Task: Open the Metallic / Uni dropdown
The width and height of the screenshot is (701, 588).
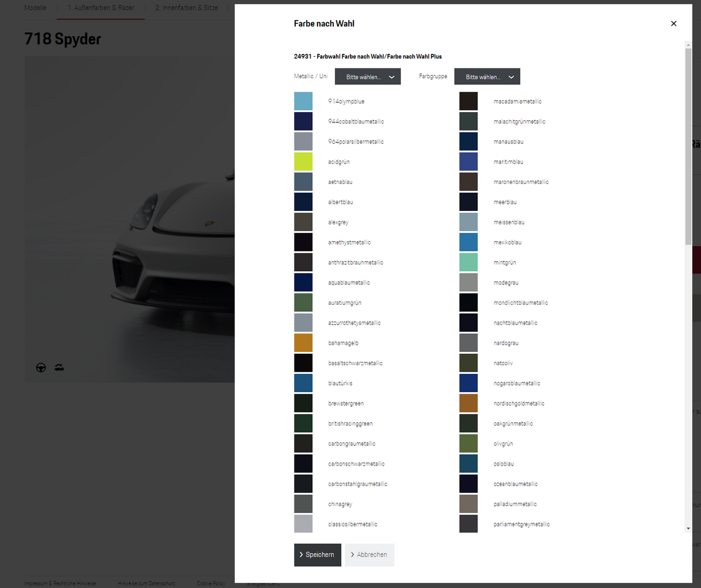Action: [x=368, y=77]
